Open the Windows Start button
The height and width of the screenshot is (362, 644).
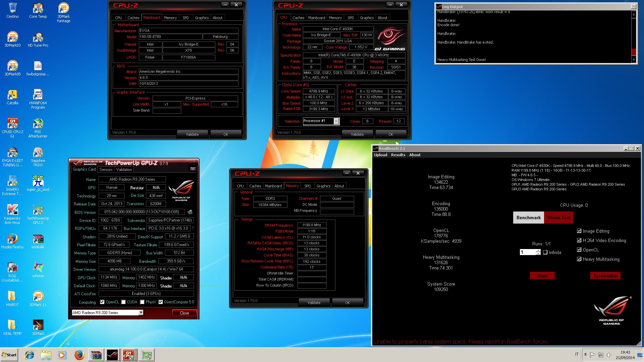9,355
